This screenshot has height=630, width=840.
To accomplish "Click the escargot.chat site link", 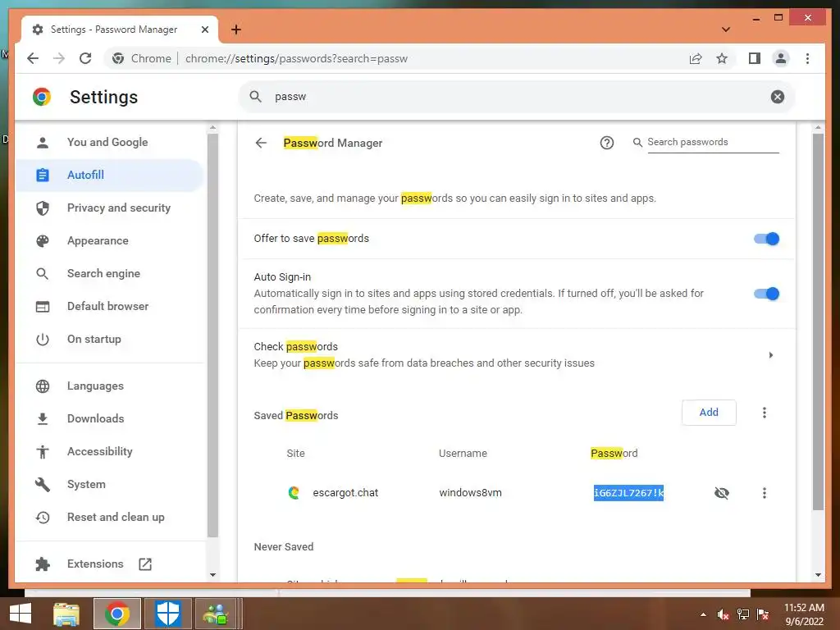I will click(x=345, y=493).
